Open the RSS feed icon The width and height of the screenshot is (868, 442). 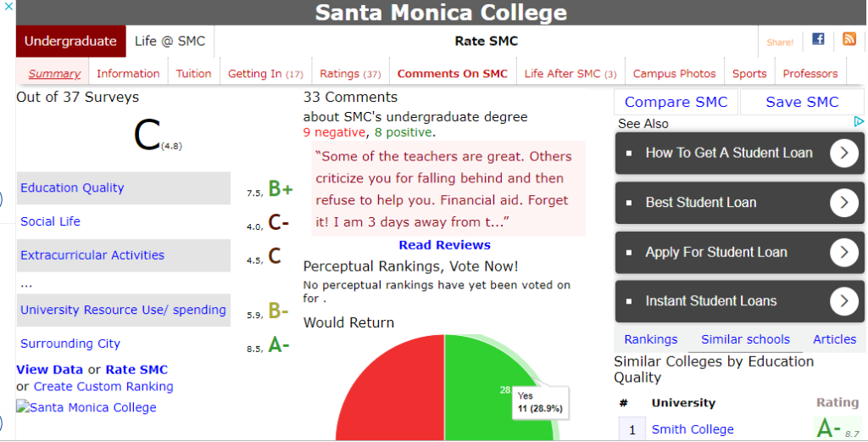click(x=849, y=39)
